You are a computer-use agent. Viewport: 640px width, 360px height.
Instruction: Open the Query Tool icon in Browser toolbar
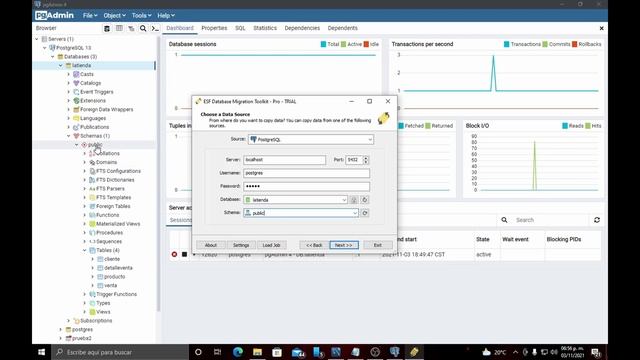(x=107, y=28)
